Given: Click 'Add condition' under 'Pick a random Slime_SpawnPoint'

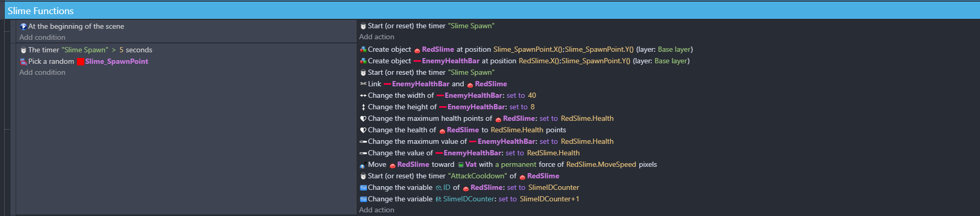Looking at the screenshot, I should pos(42,73).
